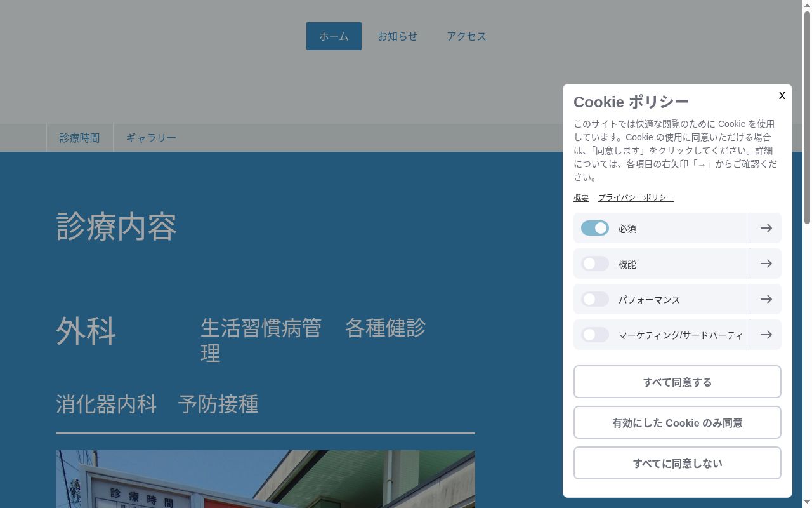Image resolution: width=812 pixels, height=508 pixels.
Task: Go to the ホーム menu item
Action: coord(334,36)
